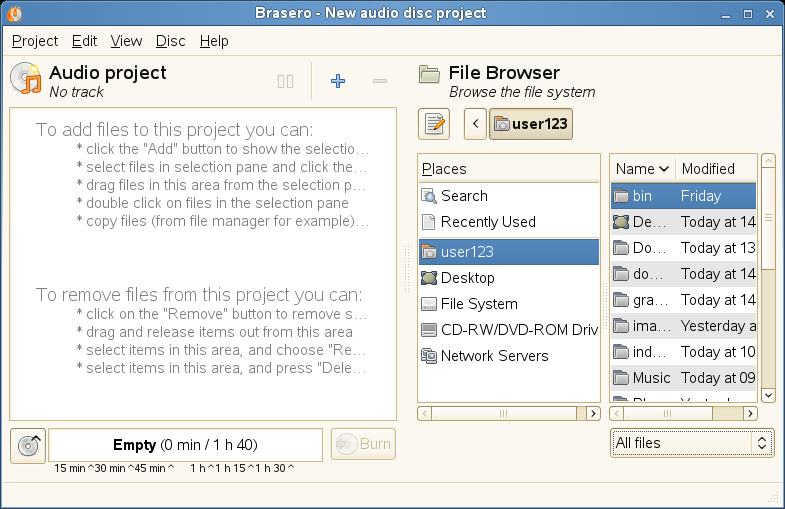Image resolution: width=785 pixels, height=509 pixels.
Task: Select user123 in Places list
Action: [509, 252]
